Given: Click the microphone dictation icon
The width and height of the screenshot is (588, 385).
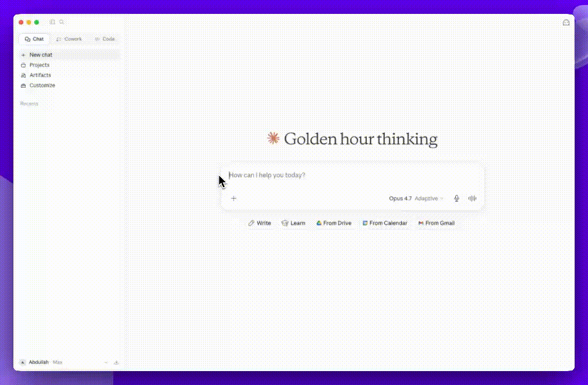Looking at the screenshot, I should click(x=457, y=198).
